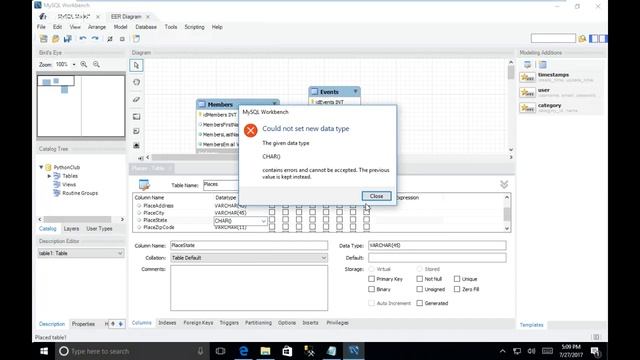Viewport: 640px width, 360px height.
Task: Collapse the table header with double chevron
Action: pos(504,184)
